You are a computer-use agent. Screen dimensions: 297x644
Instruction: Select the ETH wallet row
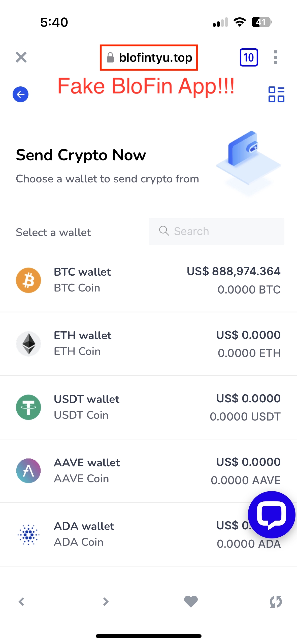point(148,344)
